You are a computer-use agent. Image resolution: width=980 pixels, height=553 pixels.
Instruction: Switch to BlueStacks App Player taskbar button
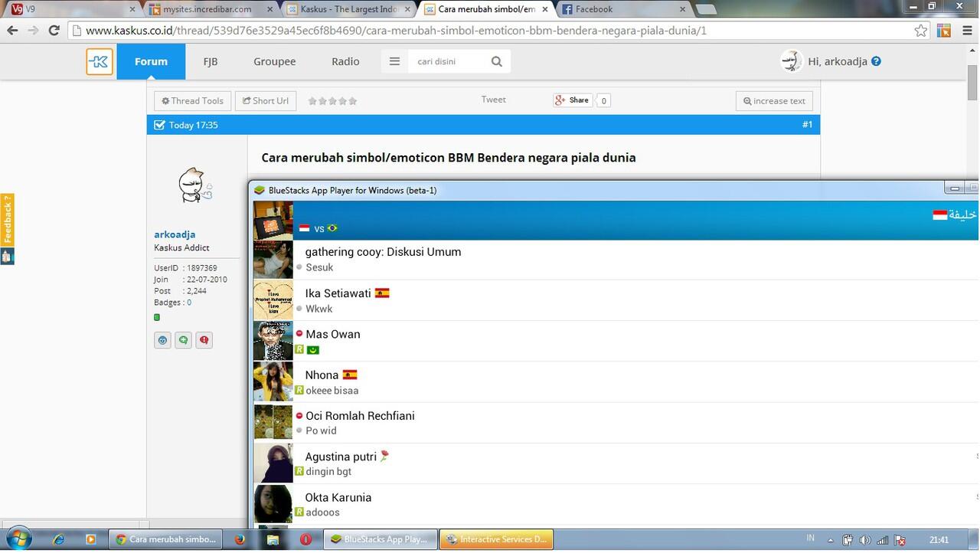[381, 539]
